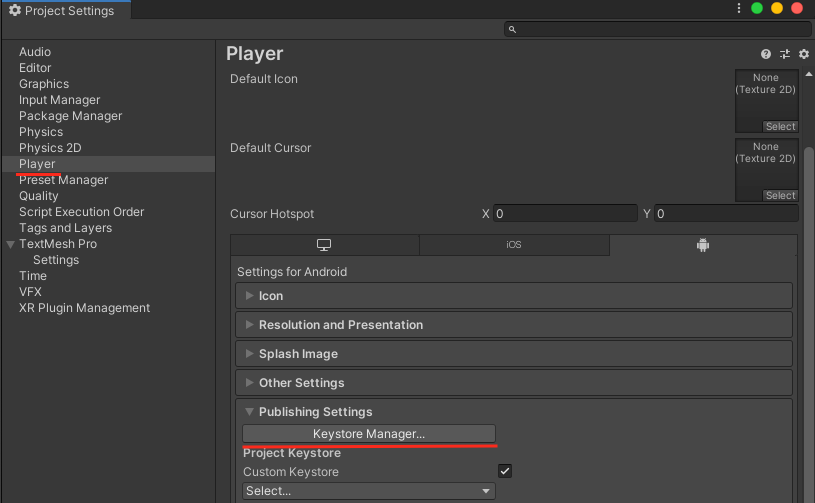Expand Resolution and Presentation section
The width and height of the screenshot is (815, 503).
coord(514,325)
